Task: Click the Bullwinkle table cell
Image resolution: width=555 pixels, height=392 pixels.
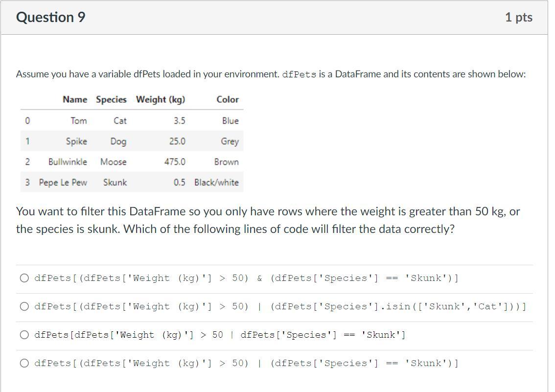Action: pos(68,161)
